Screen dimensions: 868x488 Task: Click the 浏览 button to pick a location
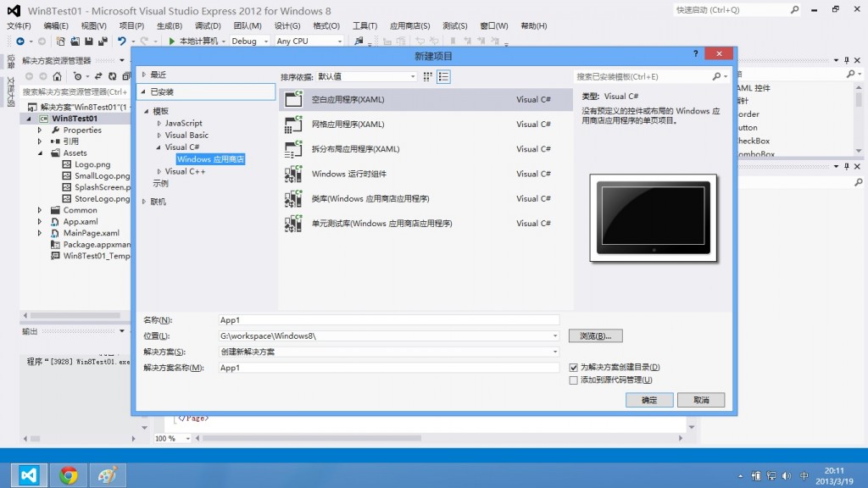(595, 335)
